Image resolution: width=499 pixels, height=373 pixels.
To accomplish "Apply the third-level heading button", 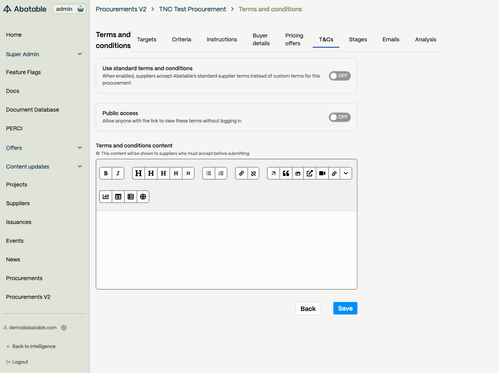I will [x=163, y=173].
